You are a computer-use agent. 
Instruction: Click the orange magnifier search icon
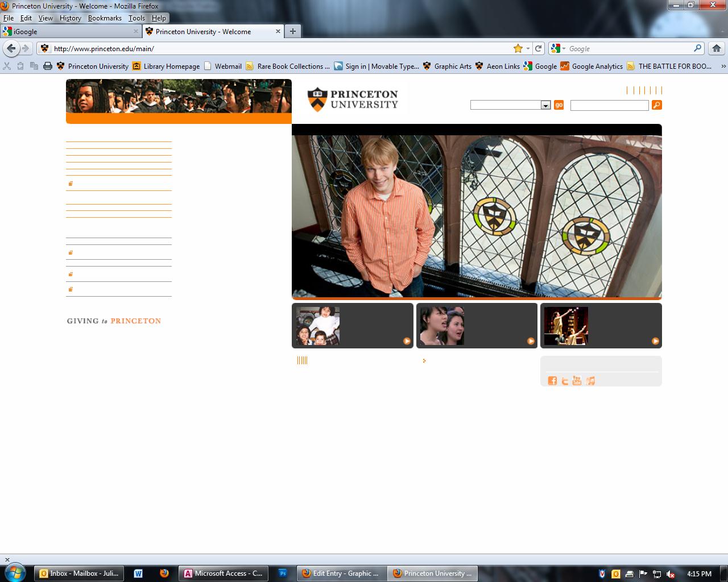(656, 105)
